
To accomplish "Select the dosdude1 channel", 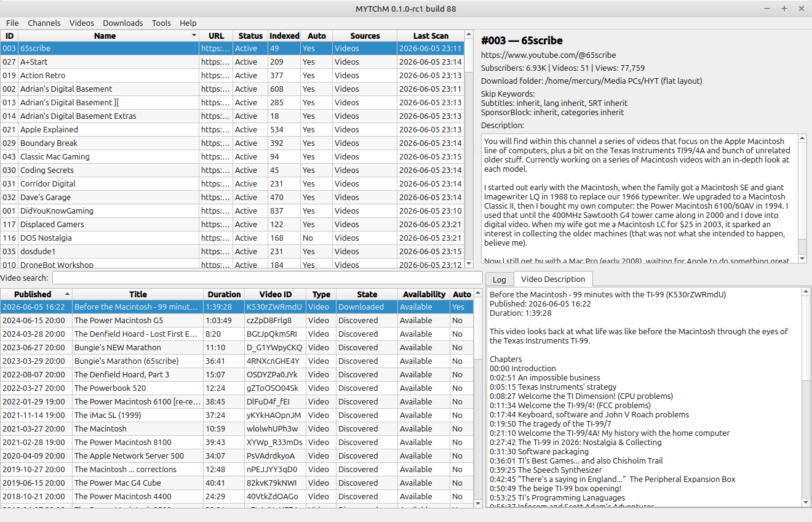I will point(232,251).
